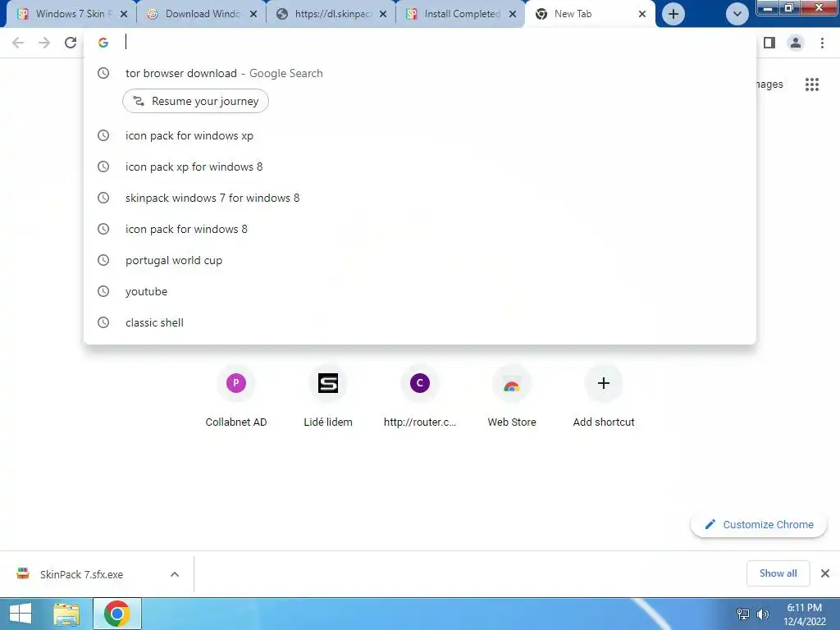The width and height of the screenshot is (840, 630).
Task: Expand the SkinPack 7.sfx.exe download options arrow
Action: [175, 574]
